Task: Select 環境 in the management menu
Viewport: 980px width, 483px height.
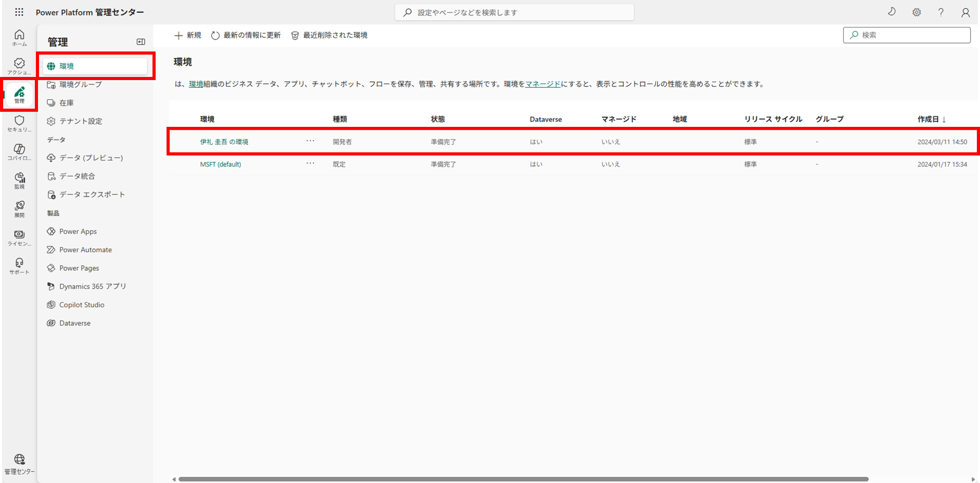Action: 95,66
